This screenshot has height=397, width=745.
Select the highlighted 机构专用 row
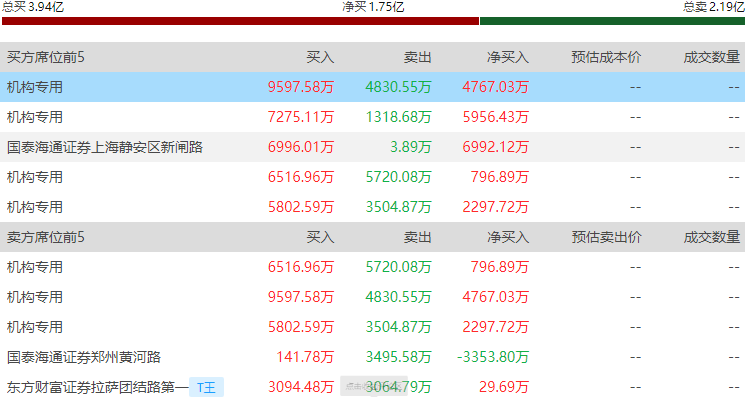tap(372, 87)
